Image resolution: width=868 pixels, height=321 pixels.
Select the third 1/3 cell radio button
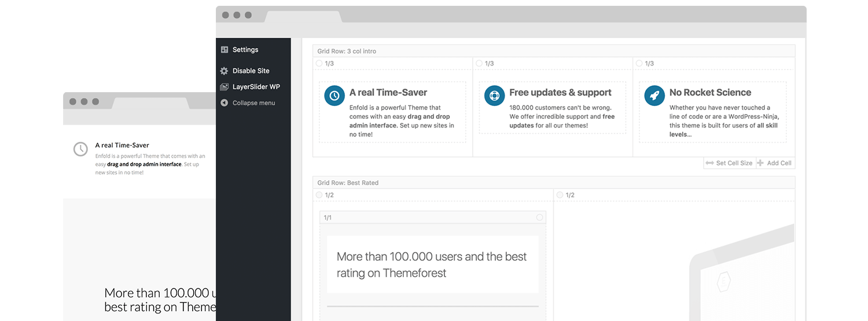[x=639, y=63]
